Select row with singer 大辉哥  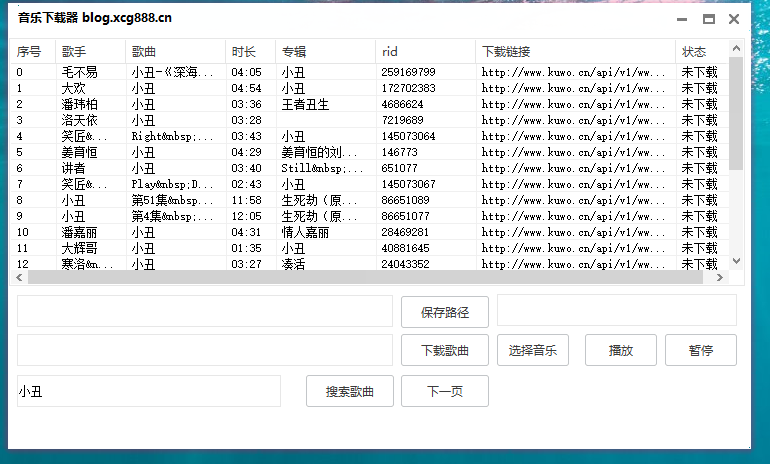369,248
